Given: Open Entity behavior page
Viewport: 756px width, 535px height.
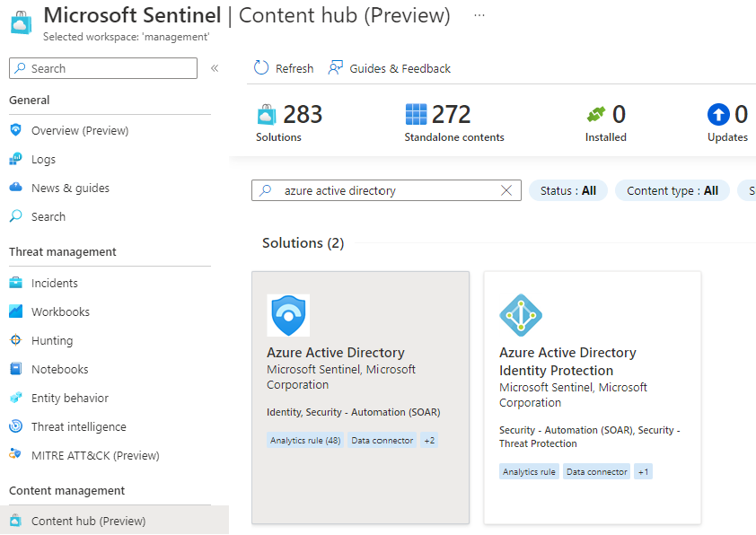Looking at the screenshot, I should click(x=70, y=399).
